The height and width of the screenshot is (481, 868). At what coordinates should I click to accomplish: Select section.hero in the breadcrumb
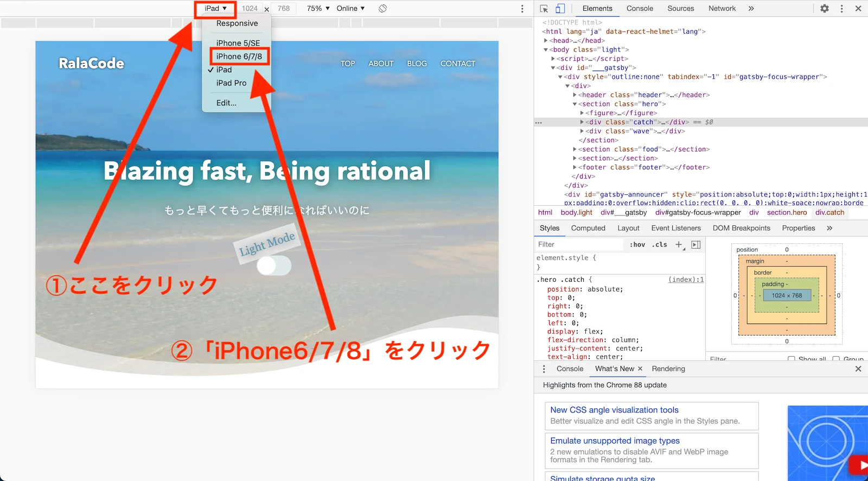point(787,213)
